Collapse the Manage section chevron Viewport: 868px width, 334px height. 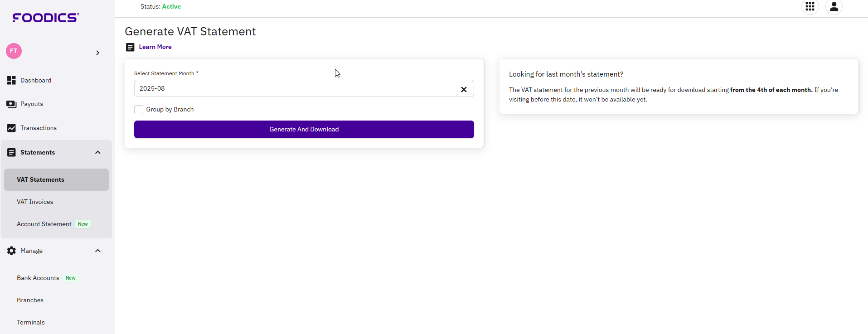point(97,251)
